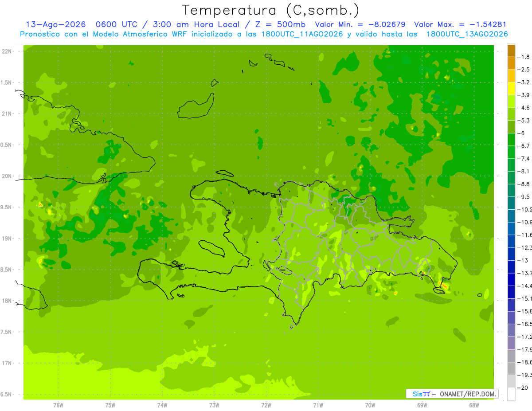The width and height of the screenshot is (532, 411).
Task: Click the '18N' latitude label
Action: click(x=7, y=301)
